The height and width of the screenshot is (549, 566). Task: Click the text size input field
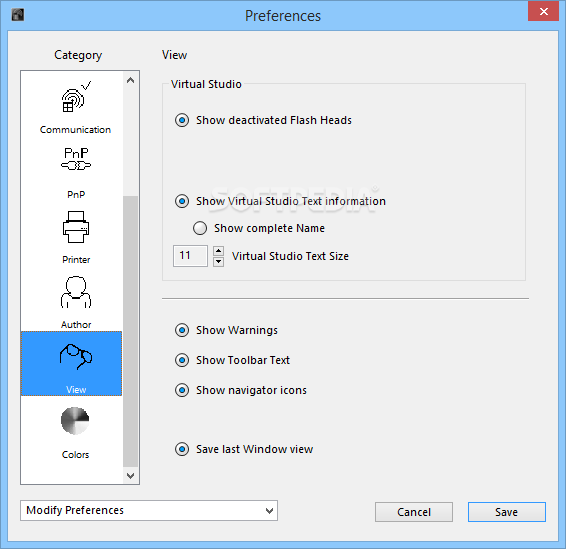[x=190, y=256]
